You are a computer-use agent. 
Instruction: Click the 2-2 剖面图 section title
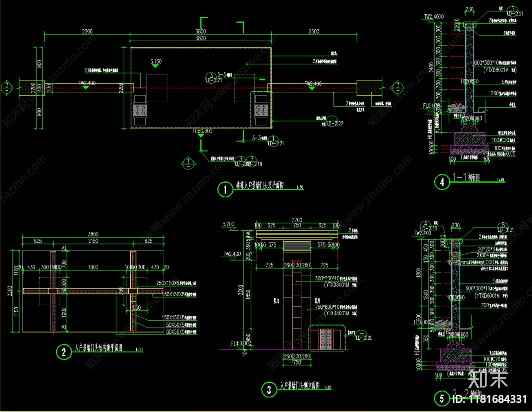(x=467, y=394)
